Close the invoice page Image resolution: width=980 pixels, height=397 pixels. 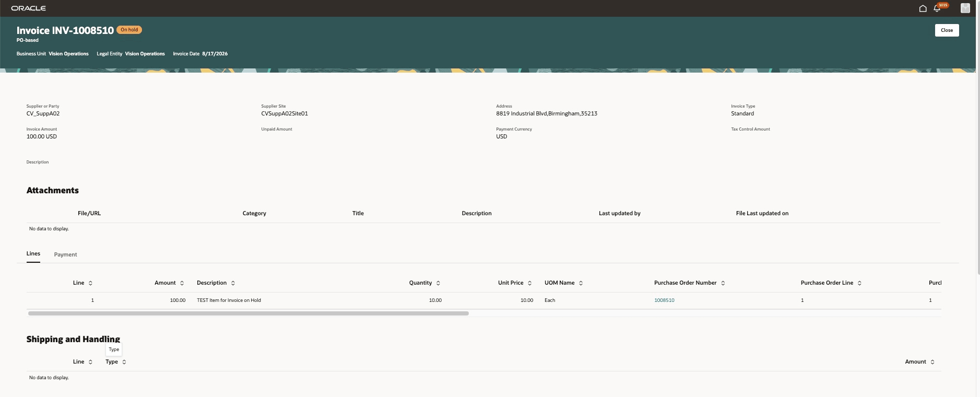click(x=947, y=30)
